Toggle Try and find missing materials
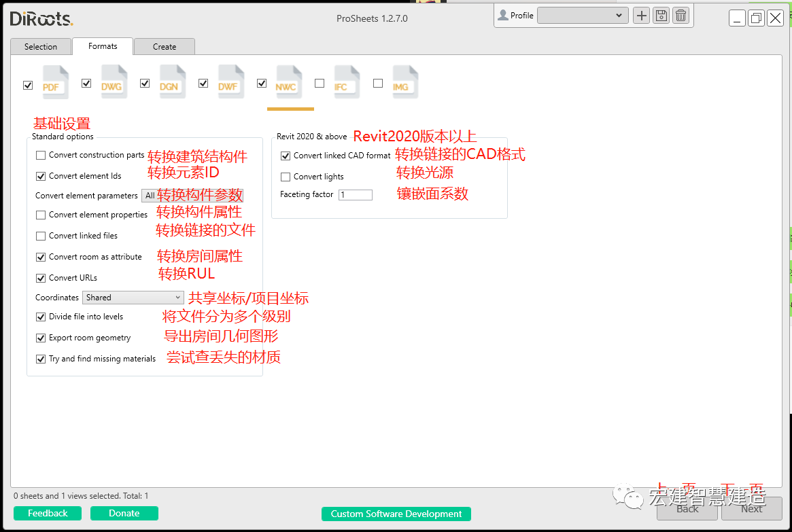Viewport: 792px width, 532px height. [41, 359]
